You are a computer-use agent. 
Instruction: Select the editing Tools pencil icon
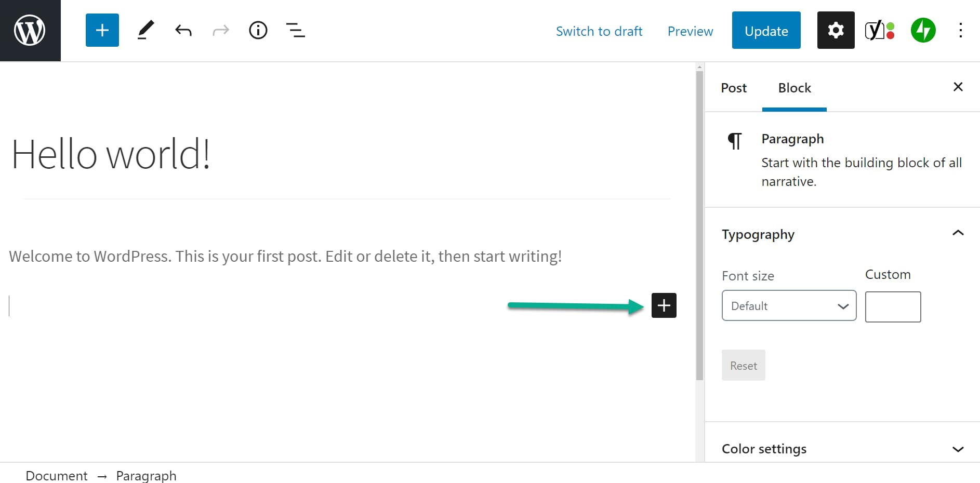tap(145, 30)
